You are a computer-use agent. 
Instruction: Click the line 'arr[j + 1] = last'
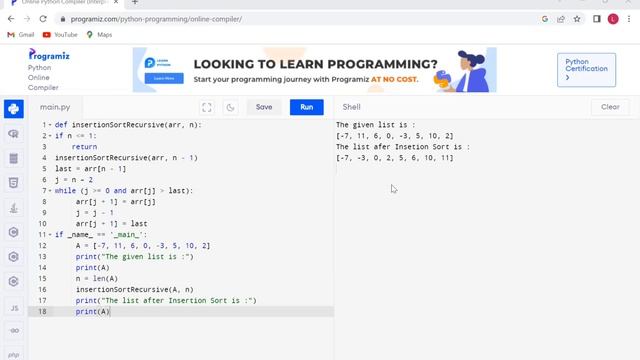(111, 224)
